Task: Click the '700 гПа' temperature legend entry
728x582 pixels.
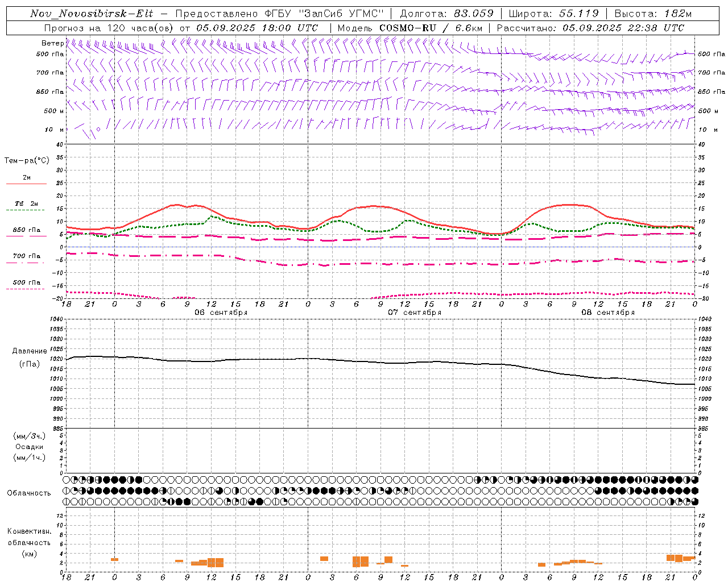Action: [x=27, y=256]
